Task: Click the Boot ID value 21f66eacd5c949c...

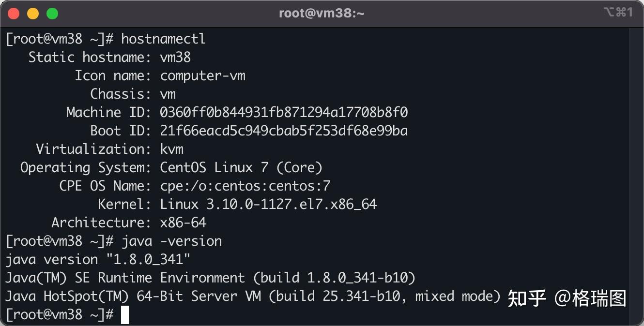Action: point(284,131)
